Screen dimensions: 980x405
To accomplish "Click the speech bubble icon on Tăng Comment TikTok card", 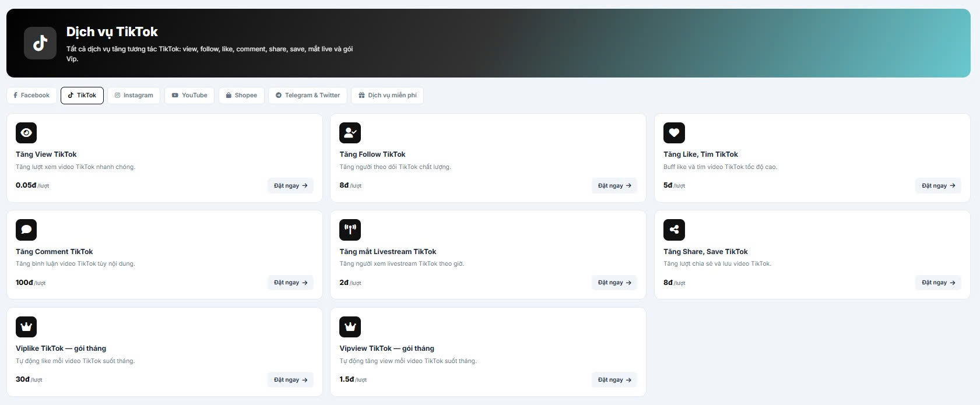I will coord(26,230).
